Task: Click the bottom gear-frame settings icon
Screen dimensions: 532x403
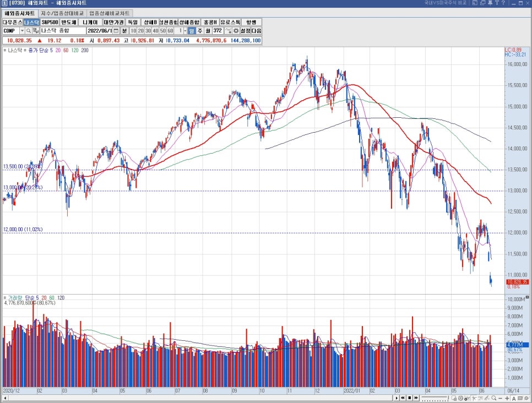Action: click(460, 398)
